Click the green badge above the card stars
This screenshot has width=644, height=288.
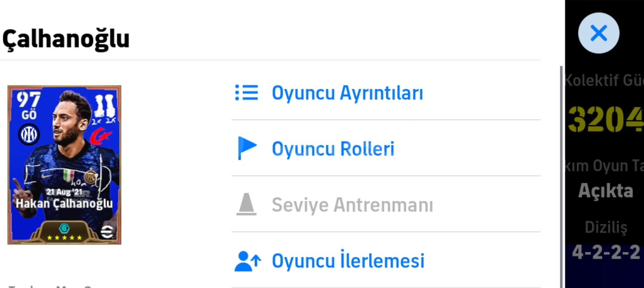(64, 227)
